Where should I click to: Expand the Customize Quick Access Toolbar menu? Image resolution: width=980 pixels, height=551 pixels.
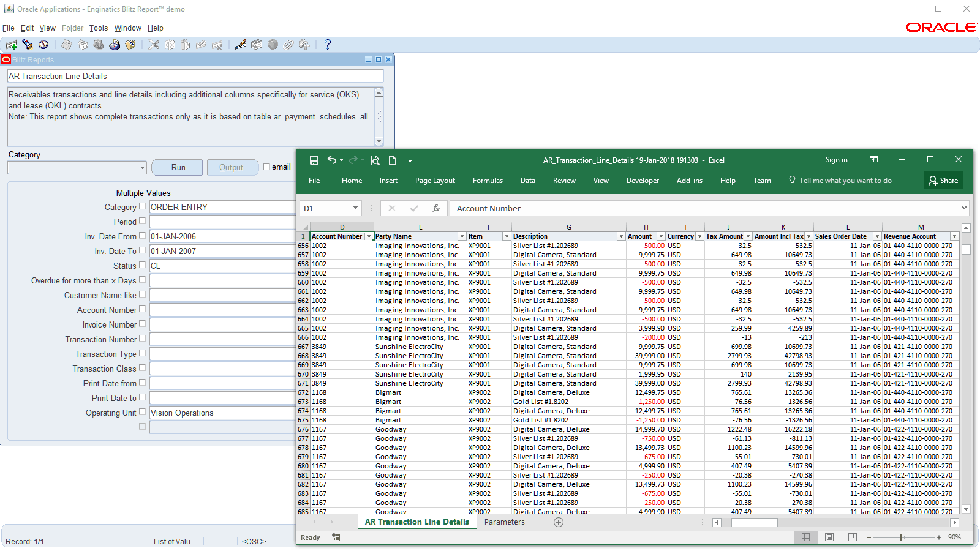pyautogui.click(x=410, y=160)
